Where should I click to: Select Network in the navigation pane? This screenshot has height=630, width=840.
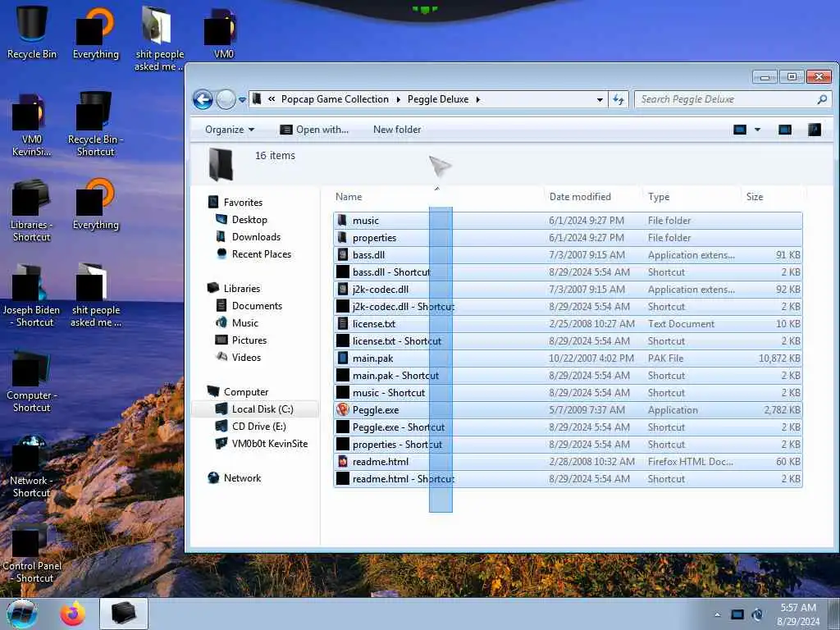(x=242, y=478)
